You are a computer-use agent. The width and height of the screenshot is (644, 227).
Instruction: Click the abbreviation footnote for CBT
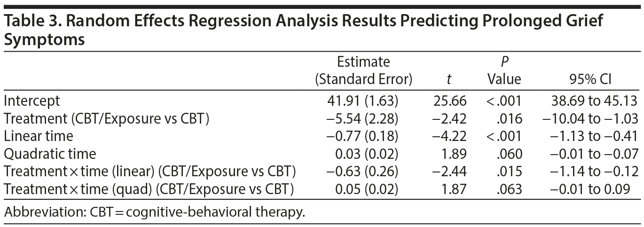tap(155, 212)
